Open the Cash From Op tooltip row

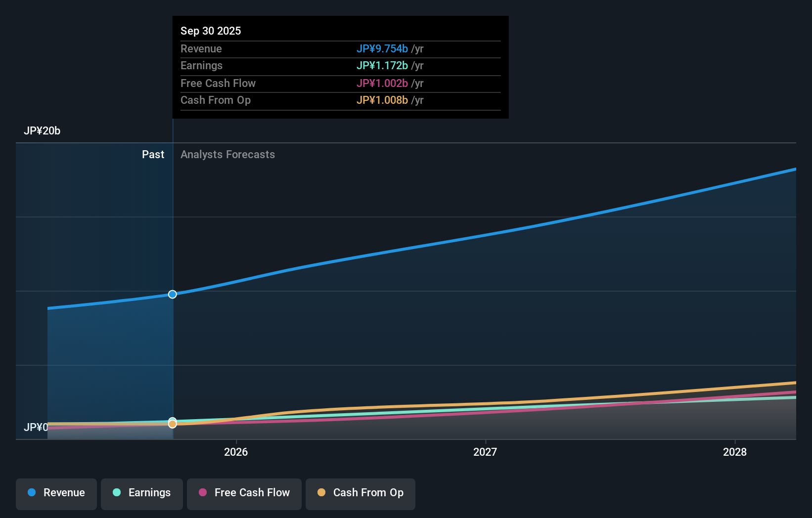point(340,100)
